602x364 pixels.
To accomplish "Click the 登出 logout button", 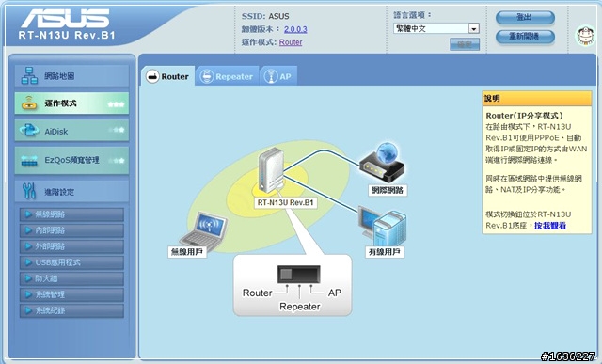I will coord(525,17).
